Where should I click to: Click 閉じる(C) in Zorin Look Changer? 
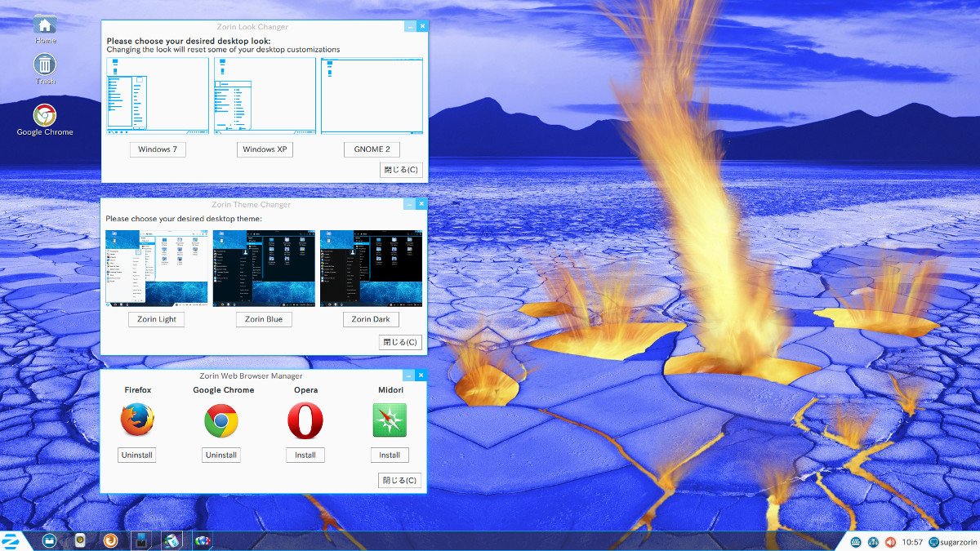point(401,170)
